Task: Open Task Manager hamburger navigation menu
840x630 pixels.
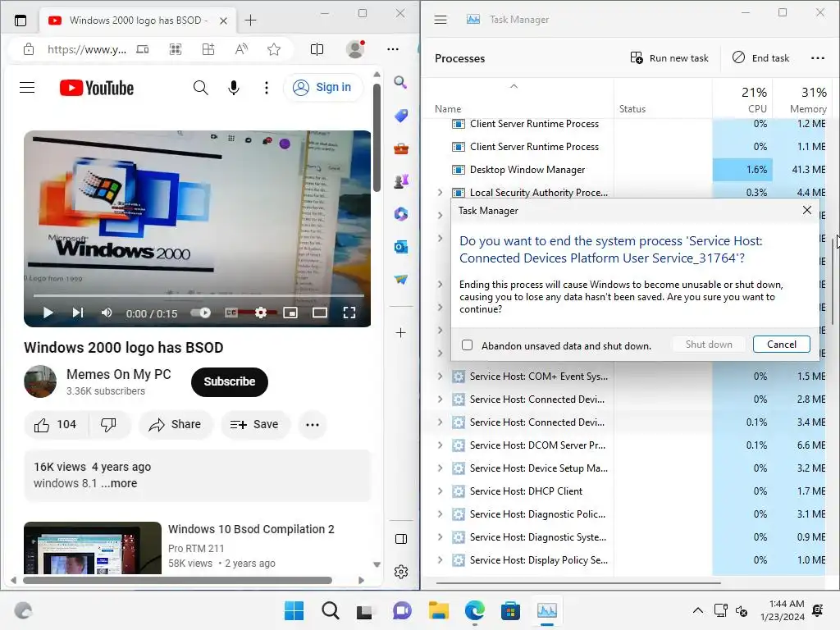Action: pyautogui.click(x=441, y=20)
